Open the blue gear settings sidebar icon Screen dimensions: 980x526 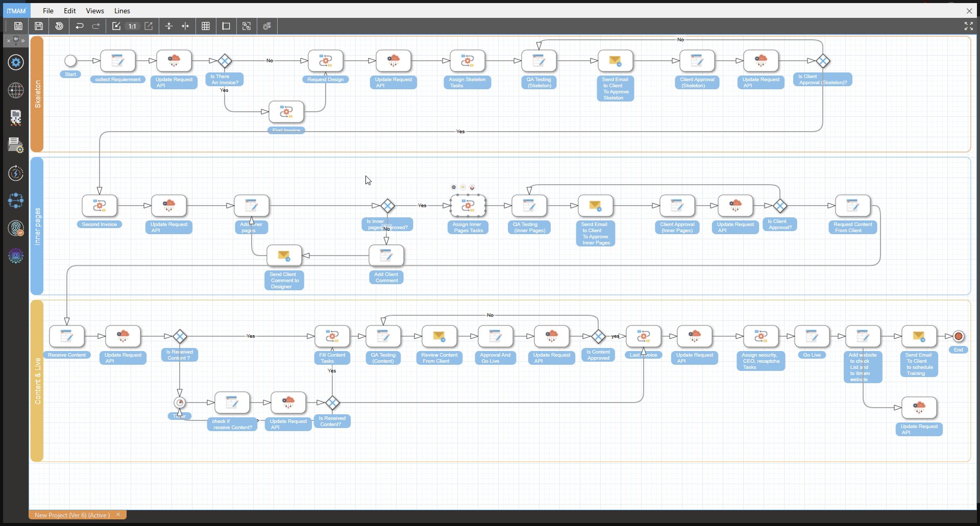[16, 62]
